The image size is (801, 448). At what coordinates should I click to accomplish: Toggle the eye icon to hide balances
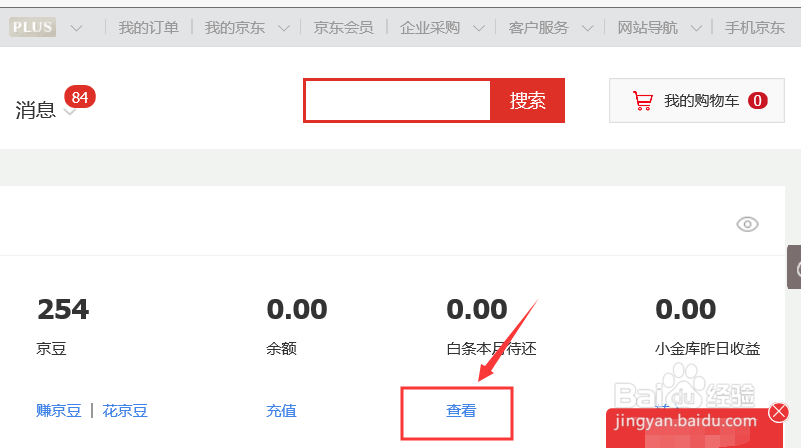tap(747, 224)
